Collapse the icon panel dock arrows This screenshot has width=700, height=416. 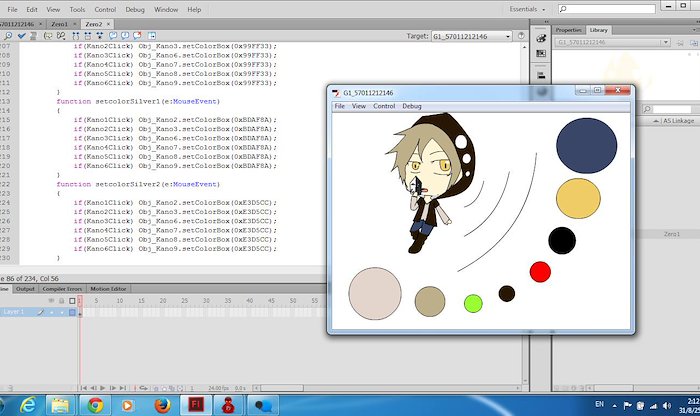click(x=546, y=21)
